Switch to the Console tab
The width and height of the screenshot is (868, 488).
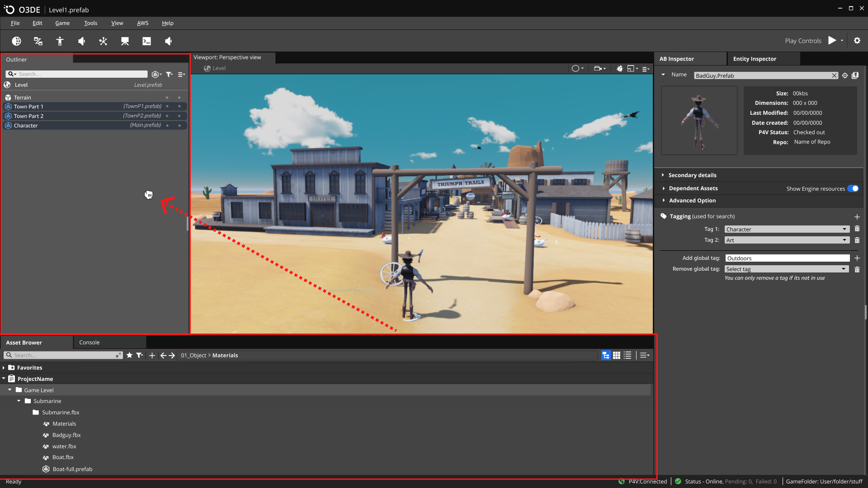[90, 343]
